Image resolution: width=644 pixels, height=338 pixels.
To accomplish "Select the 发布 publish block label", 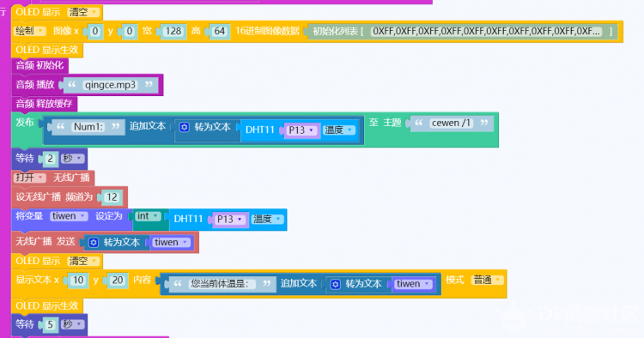I will point(25,122).
